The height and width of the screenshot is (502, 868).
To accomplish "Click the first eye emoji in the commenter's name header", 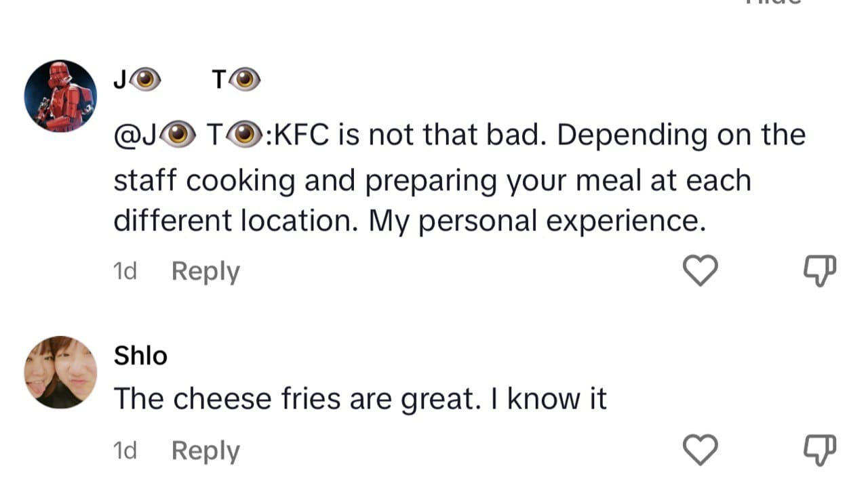I will click(x=146, y=81).
